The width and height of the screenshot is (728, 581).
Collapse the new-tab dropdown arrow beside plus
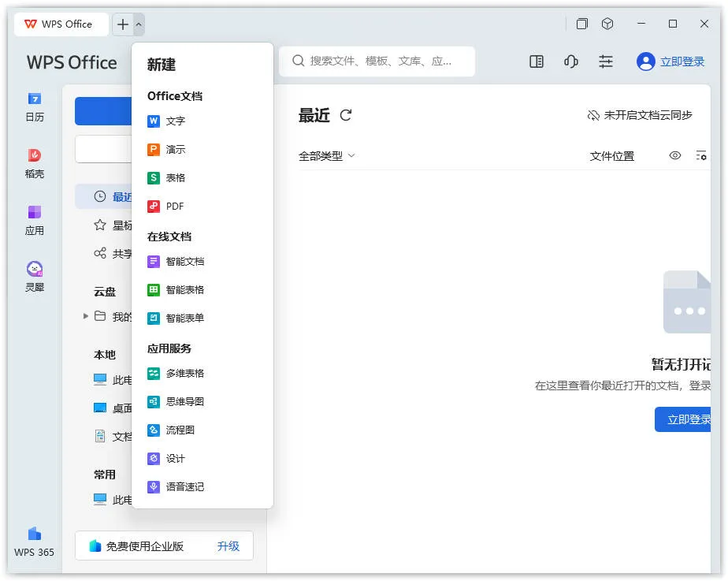point(139,24)
